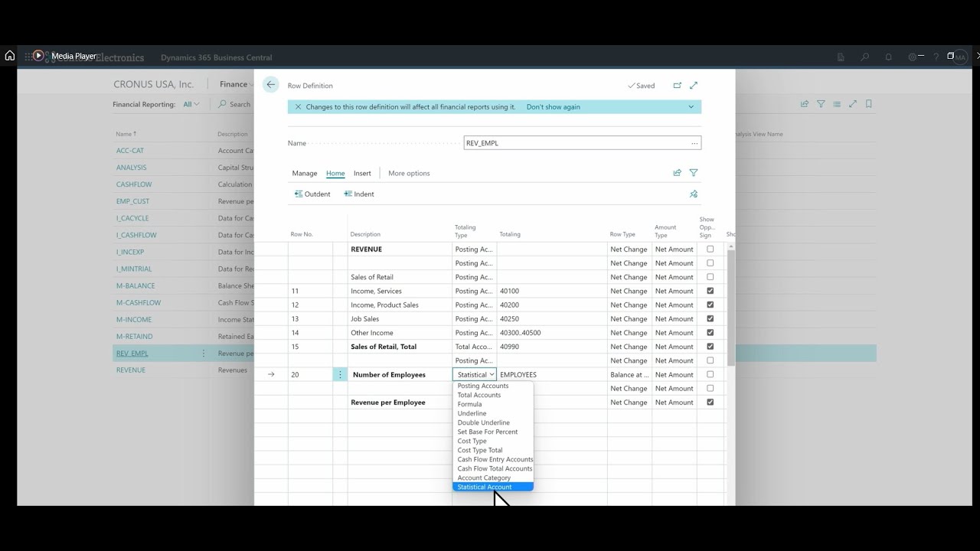Uncheck Show Opposite Sign for Sales of Retail, Total
Image resolution: width=980 pixels, height=551 pixels.
pyautogui.click(x=710, y=347)
